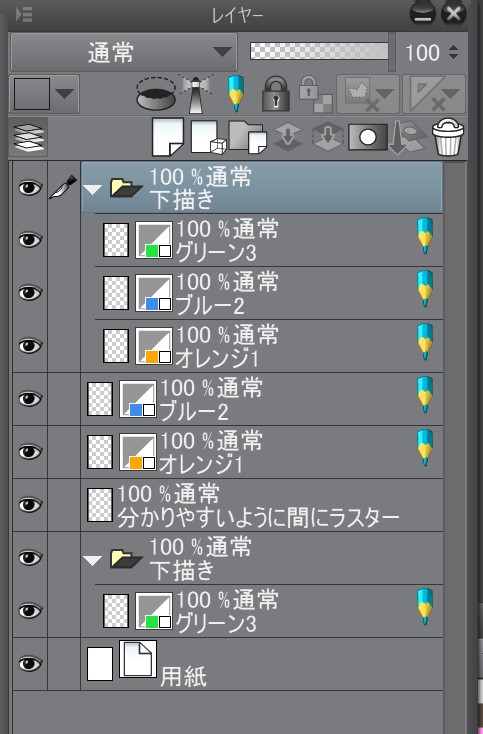Open the 通常 blending mode dropdown
Screen dimensions: 483x734
(x=124, y=52)
